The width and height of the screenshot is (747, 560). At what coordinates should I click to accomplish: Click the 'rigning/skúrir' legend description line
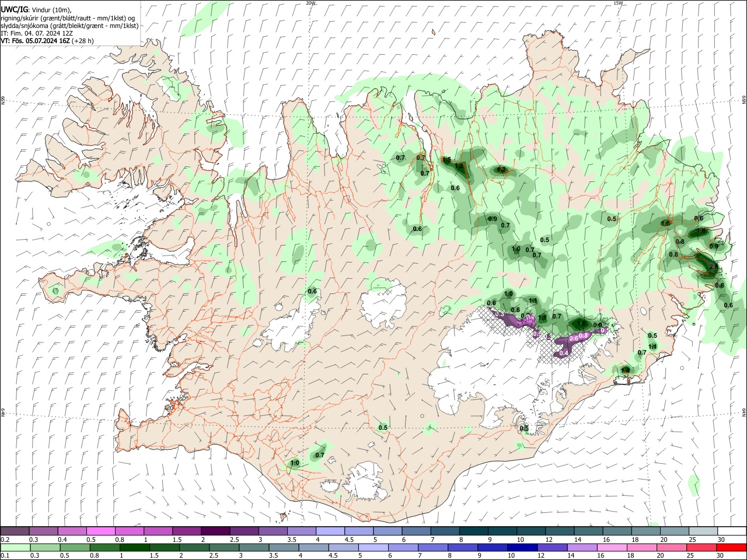[x=68, y=17]
